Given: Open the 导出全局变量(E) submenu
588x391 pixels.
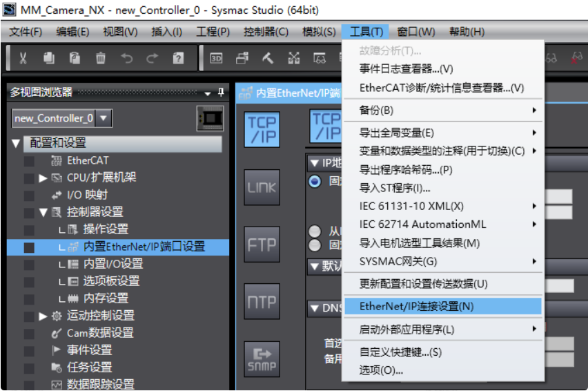Looking at the screenshot, I should click(x=443, y=133).
